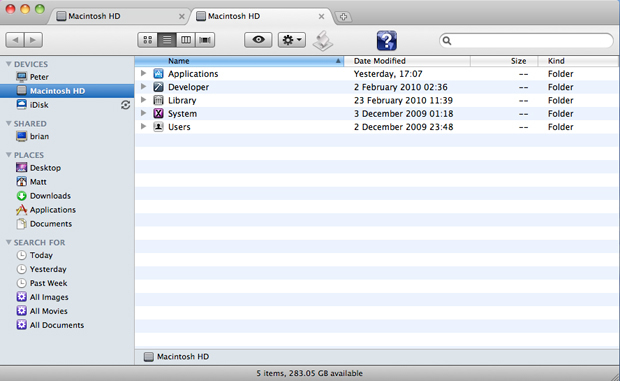Open Documents in the sidebar
The height and width of the screenshot is (381, 620).
(x=67, y=224)
